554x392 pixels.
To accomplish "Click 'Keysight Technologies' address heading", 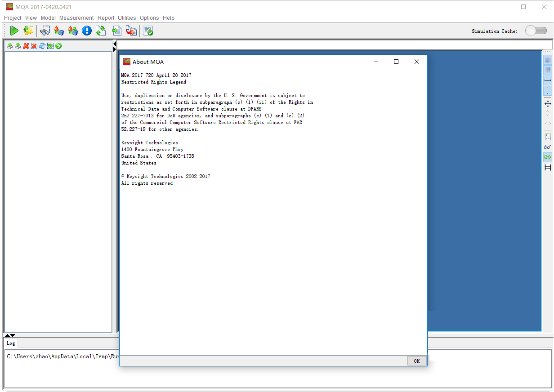I will 150,143.
